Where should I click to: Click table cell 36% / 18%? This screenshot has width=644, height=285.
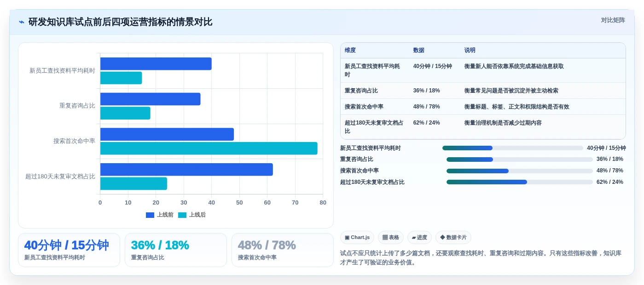pyautogui.click(x=427, y=91)
